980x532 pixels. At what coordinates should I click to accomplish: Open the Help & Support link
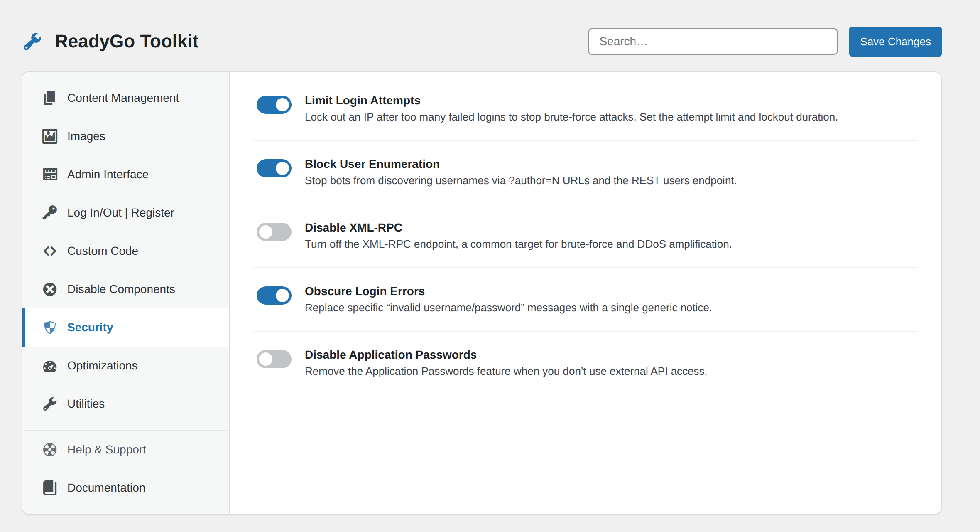126,450
